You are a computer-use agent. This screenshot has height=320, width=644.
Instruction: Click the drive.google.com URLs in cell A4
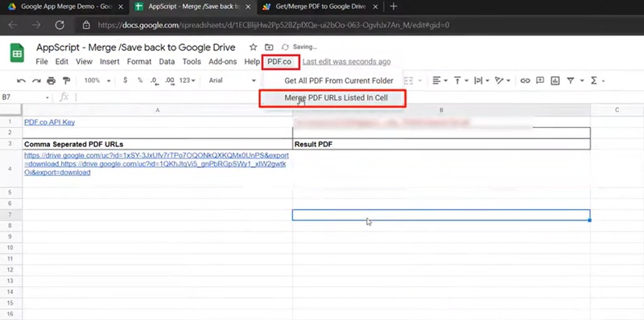156,164
